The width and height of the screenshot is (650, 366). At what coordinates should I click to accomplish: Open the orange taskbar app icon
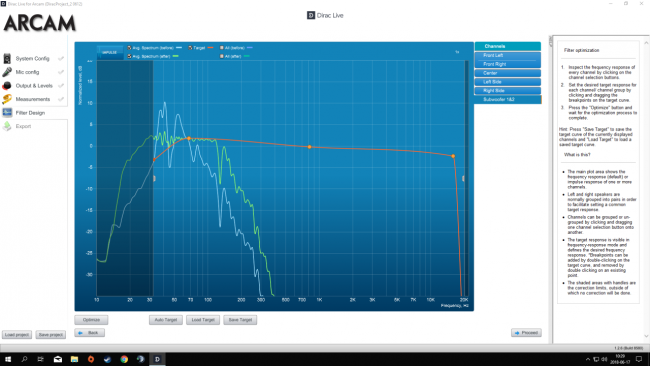(91, 359)
